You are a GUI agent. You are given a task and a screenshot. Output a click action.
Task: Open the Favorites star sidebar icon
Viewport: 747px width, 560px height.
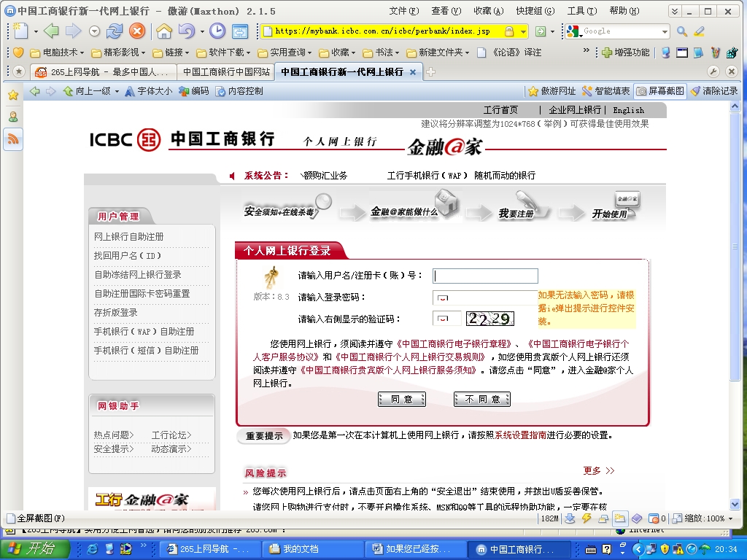[13, 95]
